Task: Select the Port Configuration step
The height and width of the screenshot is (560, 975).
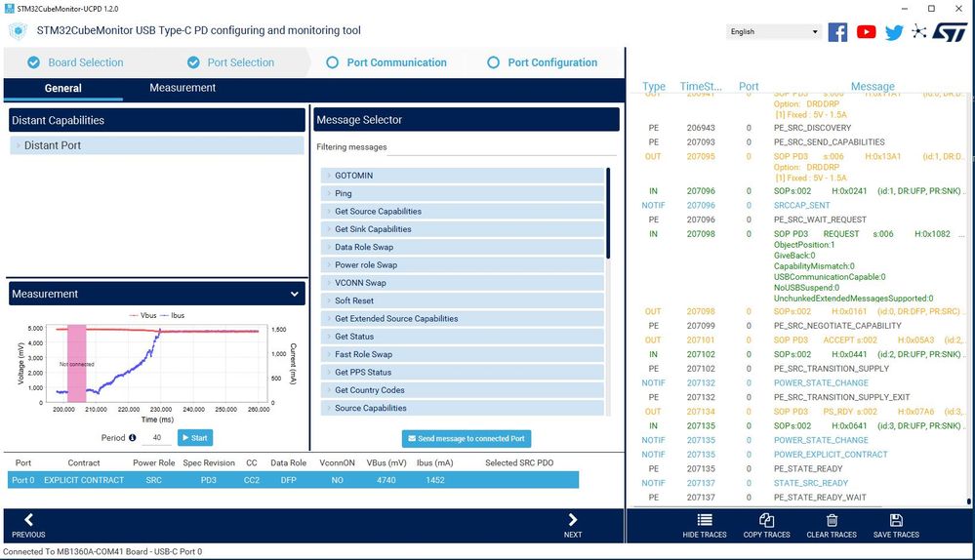Action: (543, 62)
